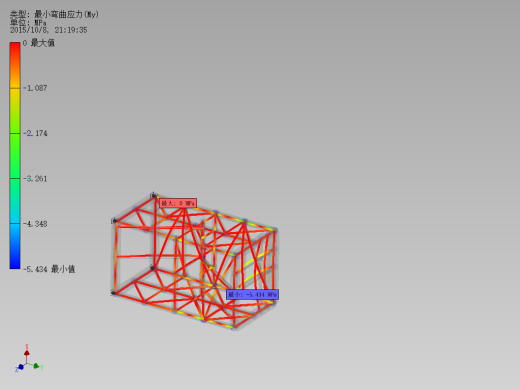The image size is (520, 390).
Task: Click the blue Z axis arrow
Action: (20, 367)
